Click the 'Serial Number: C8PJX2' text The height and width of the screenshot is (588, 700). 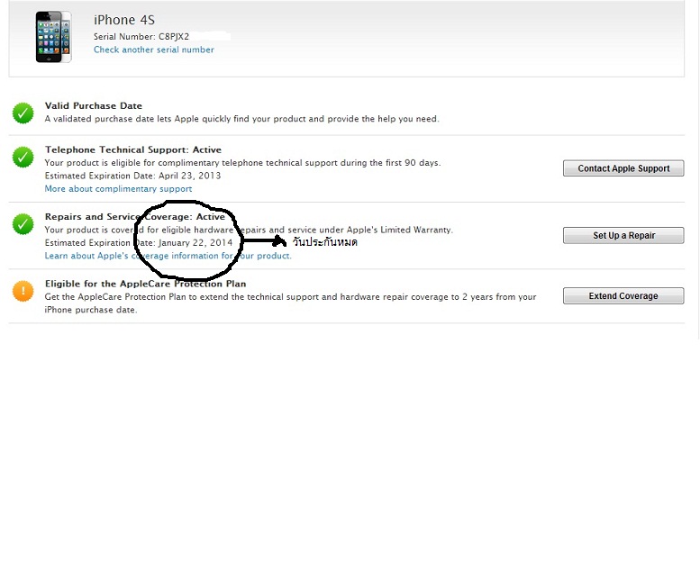141,37
